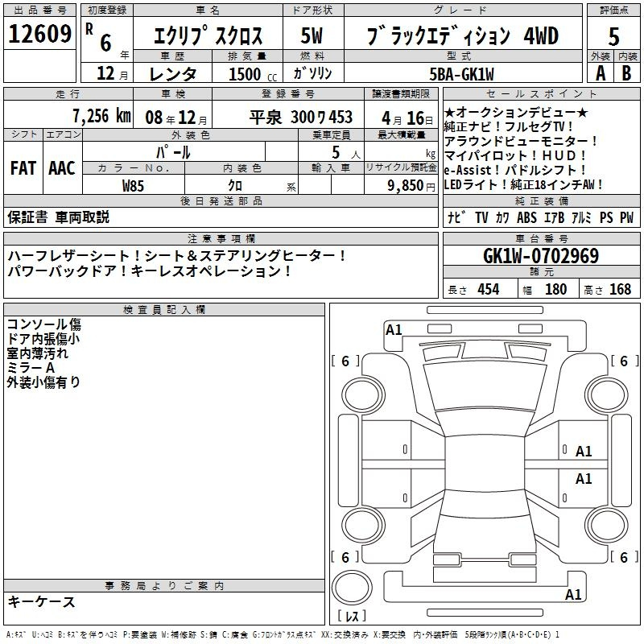
Task: Select the exterior grade A cell
Action: [x=599, y=72]
